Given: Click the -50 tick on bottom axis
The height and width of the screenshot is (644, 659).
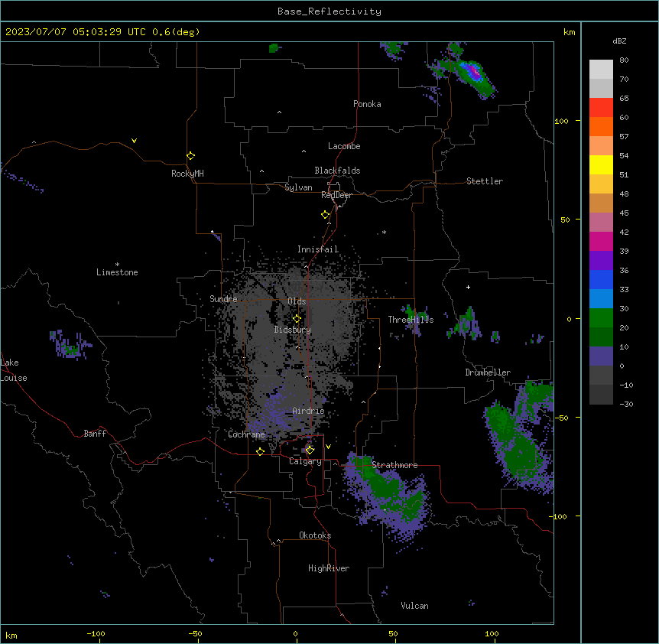Looking at the screenshot, I should click(196, 633).
